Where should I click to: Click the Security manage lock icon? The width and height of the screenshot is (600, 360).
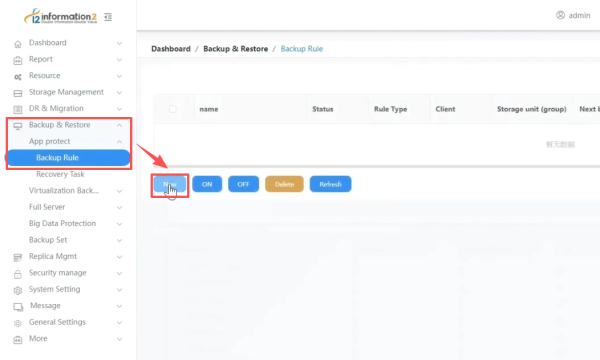pos(18,274)
